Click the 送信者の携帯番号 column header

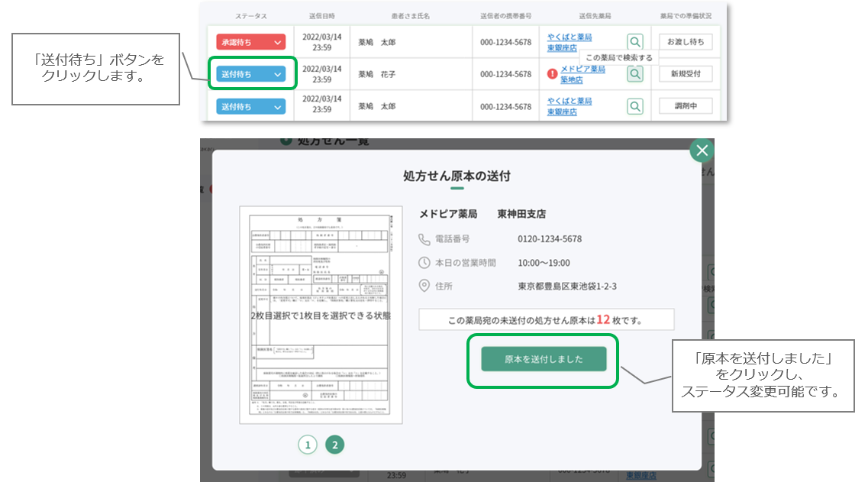coord(505,16)
